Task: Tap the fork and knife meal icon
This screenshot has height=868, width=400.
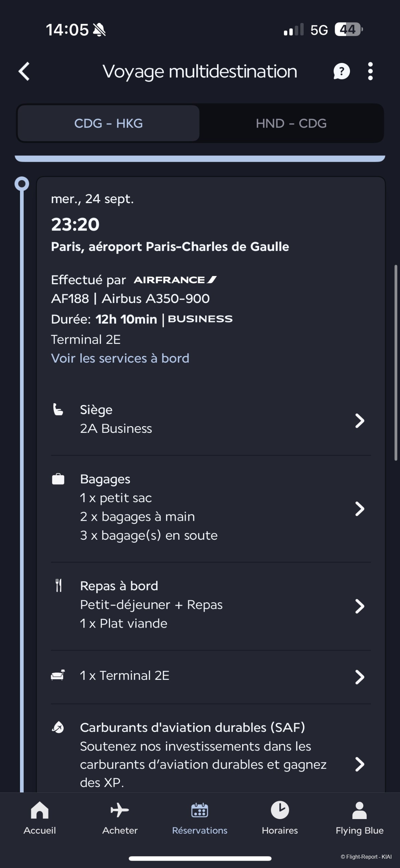Action: point(59,585)
